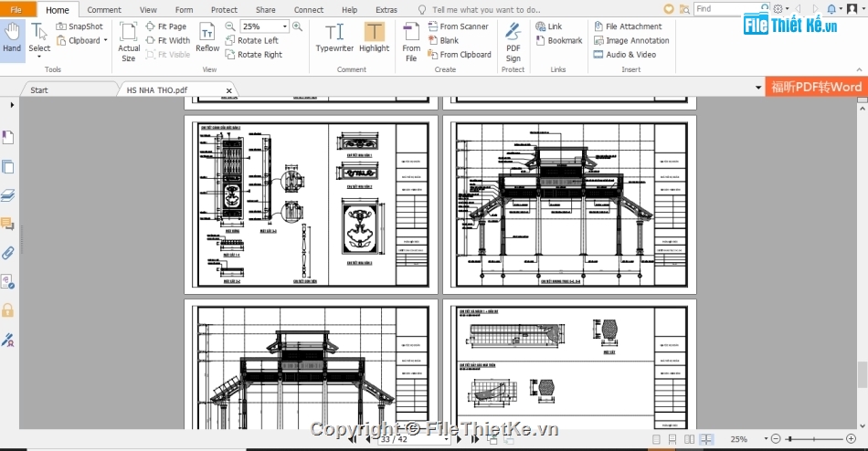Switch to the Comment ribbon tab
The height and width of the screenshot is (451, 868).
(104, 9)
